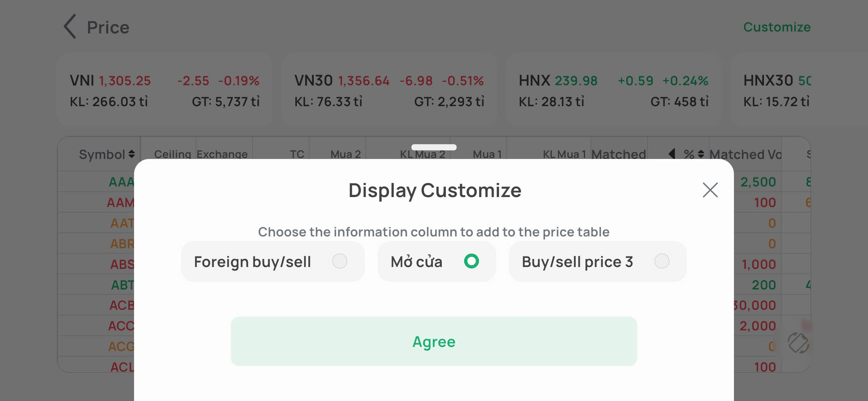Click the Ceiling column header

[x=172, y=154]
